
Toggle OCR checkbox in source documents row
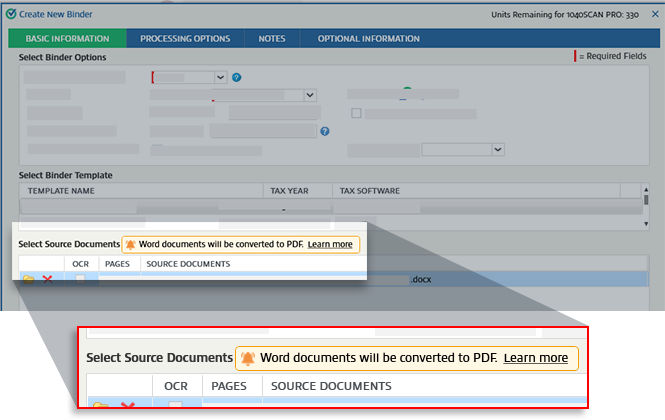[80, 278]
